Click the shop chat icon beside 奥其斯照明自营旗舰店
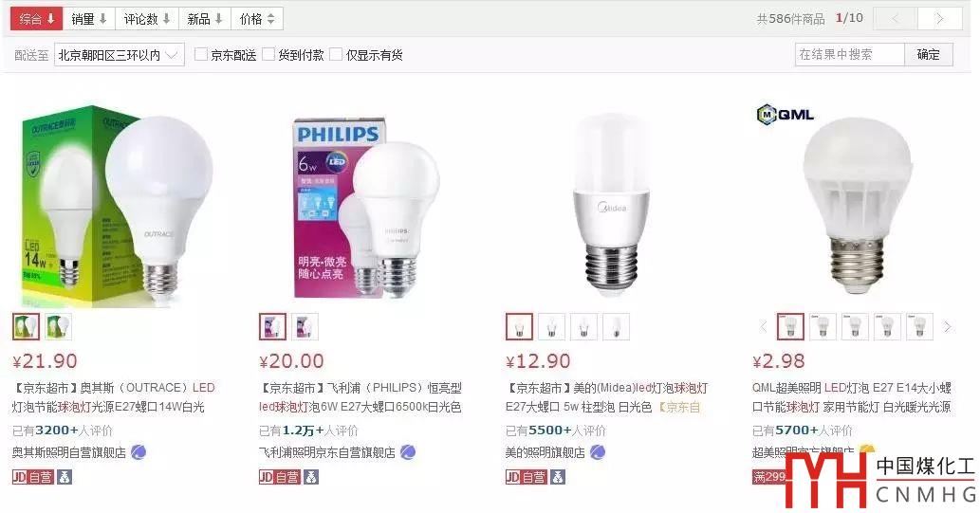This screenshot has width=980, height=513. click(139, 451)
